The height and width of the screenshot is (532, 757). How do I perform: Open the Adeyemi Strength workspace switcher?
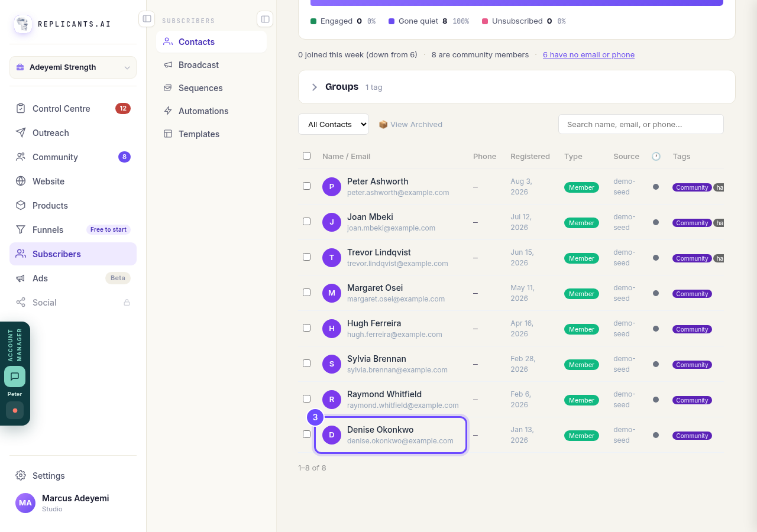[x=73, y=67]
